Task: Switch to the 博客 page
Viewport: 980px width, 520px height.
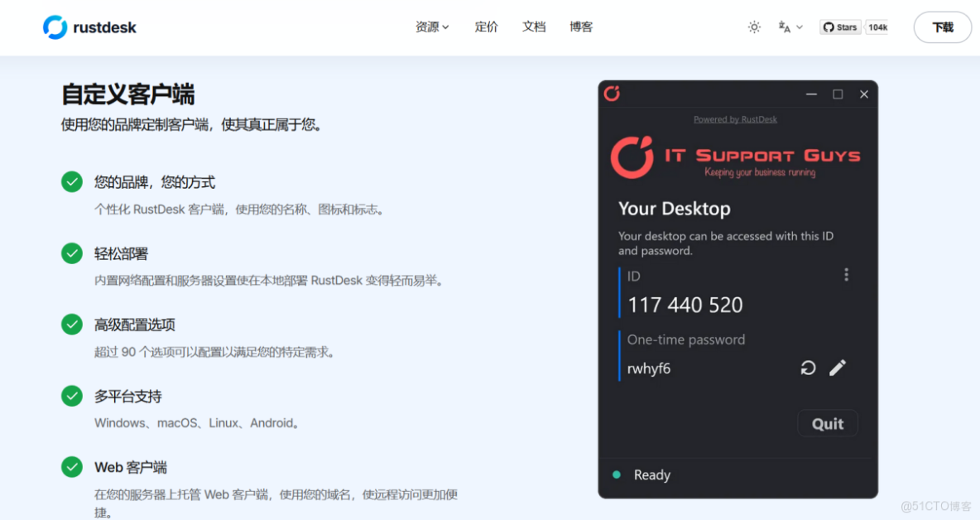Action: [x=581, y=26]
